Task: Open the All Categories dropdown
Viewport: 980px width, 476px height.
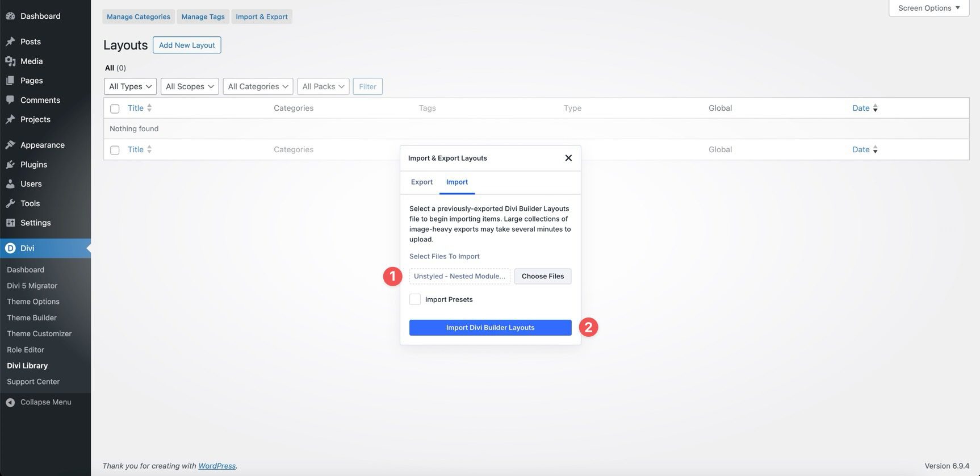Action: coord(258,86)
